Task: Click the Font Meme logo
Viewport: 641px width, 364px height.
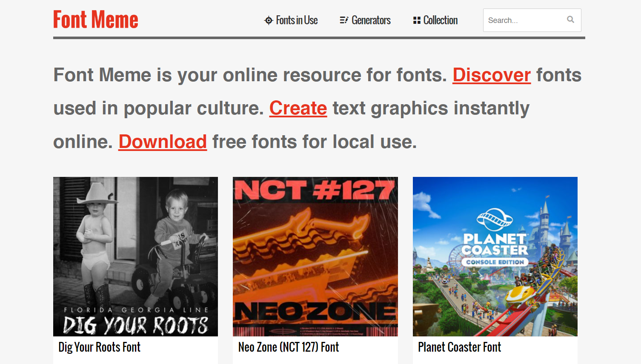Action: point(95,19)
